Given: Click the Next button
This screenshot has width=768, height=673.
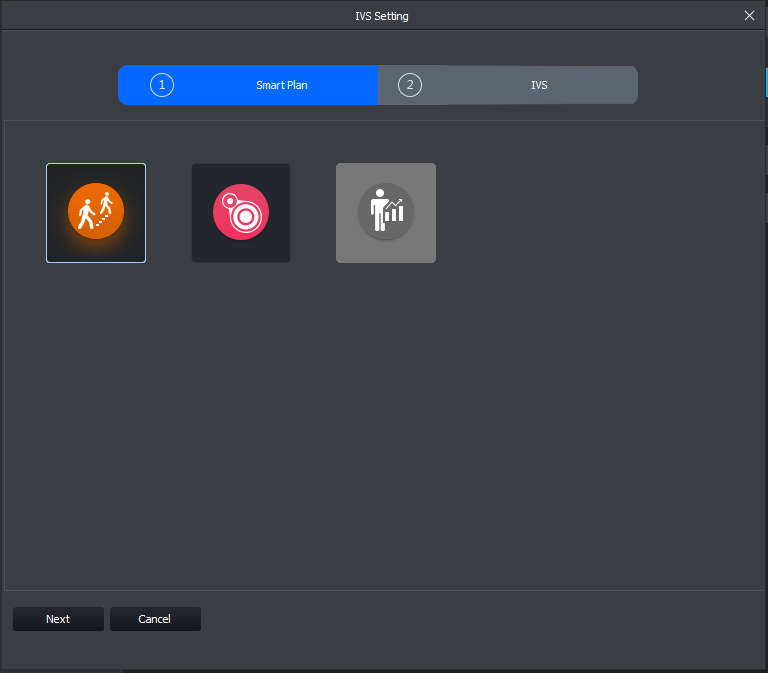Looking at the screenshot, I should click(58, 619).
